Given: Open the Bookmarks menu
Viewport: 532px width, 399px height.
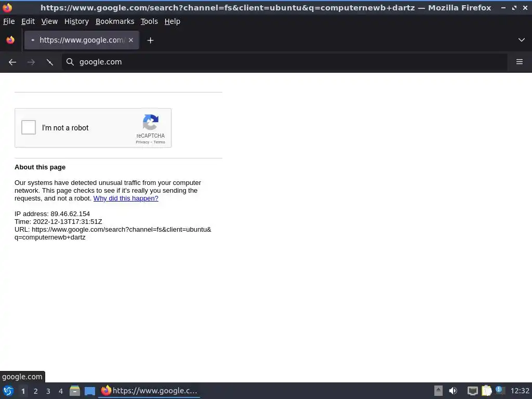Looking at the screenshot, I should tap(115, 21).
